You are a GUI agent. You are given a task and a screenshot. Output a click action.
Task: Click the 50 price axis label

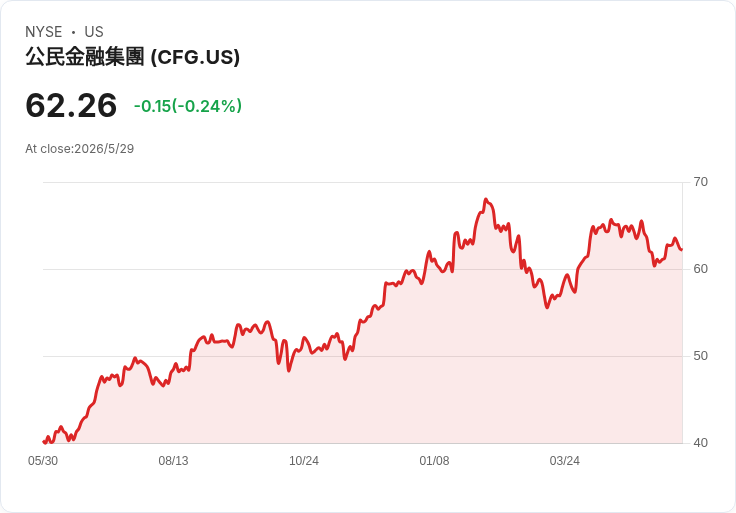700,356
